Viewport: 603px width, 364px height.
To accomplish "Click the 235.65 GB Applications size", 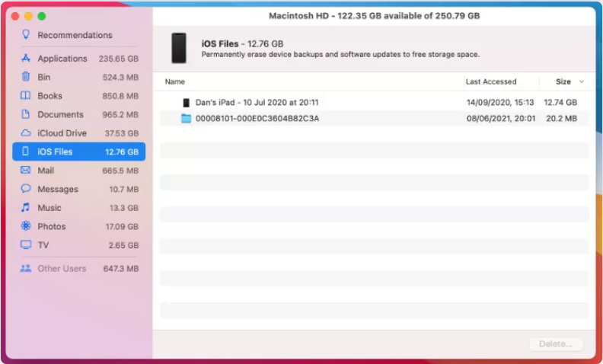I will coord(119,59).
